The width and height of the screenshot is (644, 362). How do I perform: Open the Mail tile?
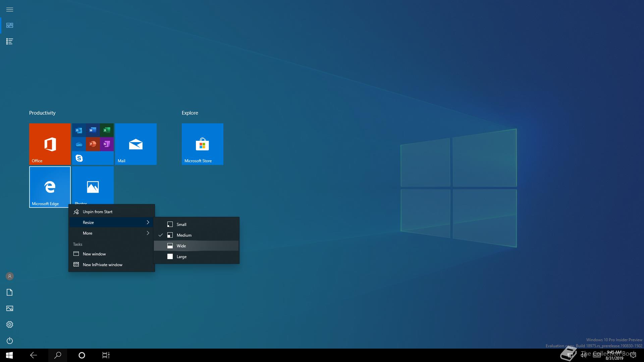136,144
